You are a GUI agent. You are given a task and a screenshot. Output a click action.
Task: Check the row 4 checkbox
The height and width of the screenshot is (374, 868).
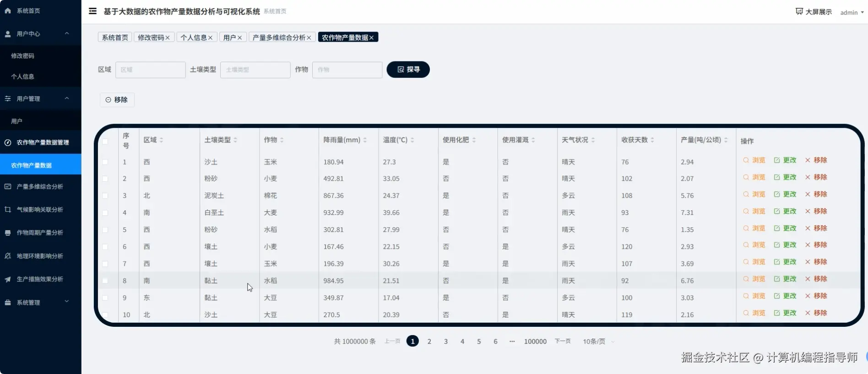[105, 213]
